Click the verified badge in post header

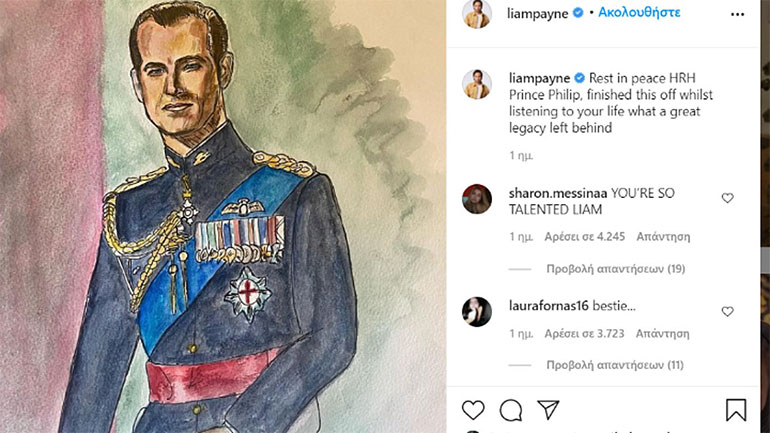[x=577, y=13]
